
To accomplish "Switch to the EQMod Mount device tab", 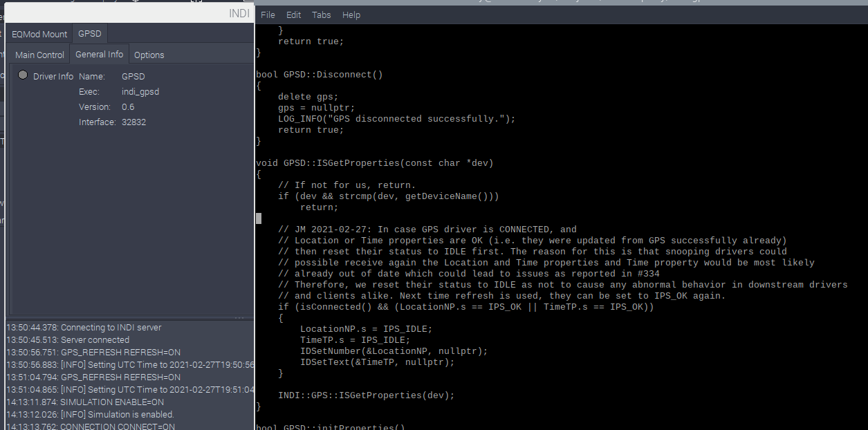I will click(x=39, y=33).
